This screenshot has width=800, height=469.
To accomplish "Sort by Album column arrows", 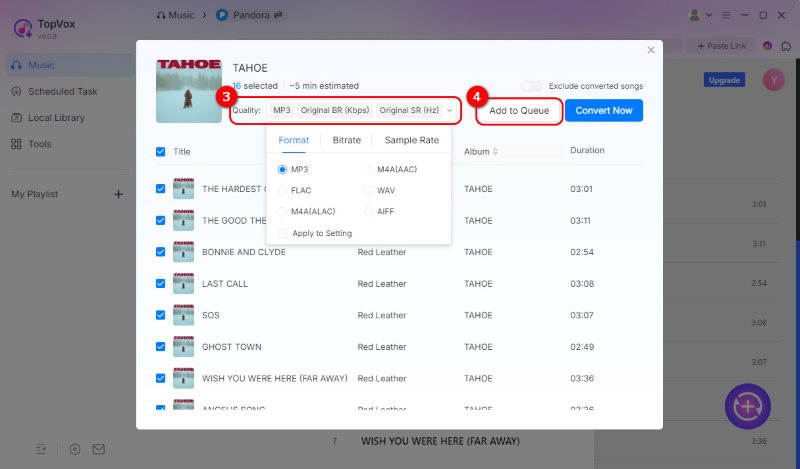I will click(495, 152).
